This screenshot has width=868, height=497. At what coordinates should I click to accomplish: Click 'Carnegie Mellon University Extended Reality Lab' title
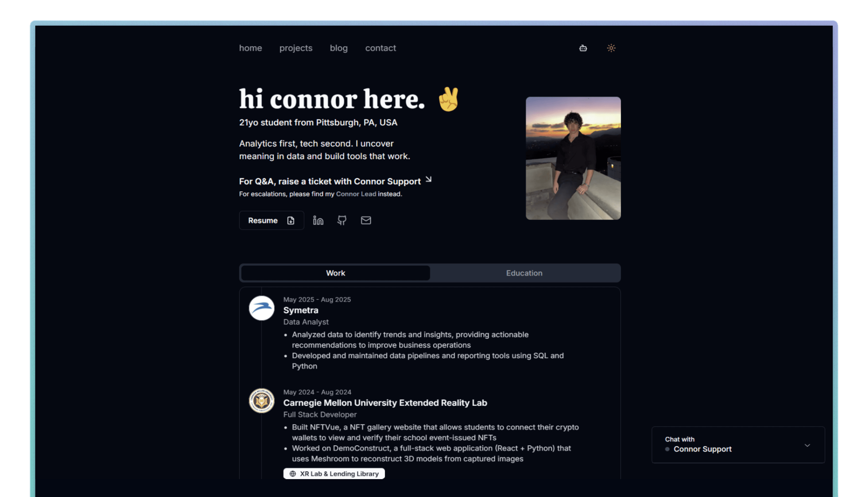coord(385,403)
